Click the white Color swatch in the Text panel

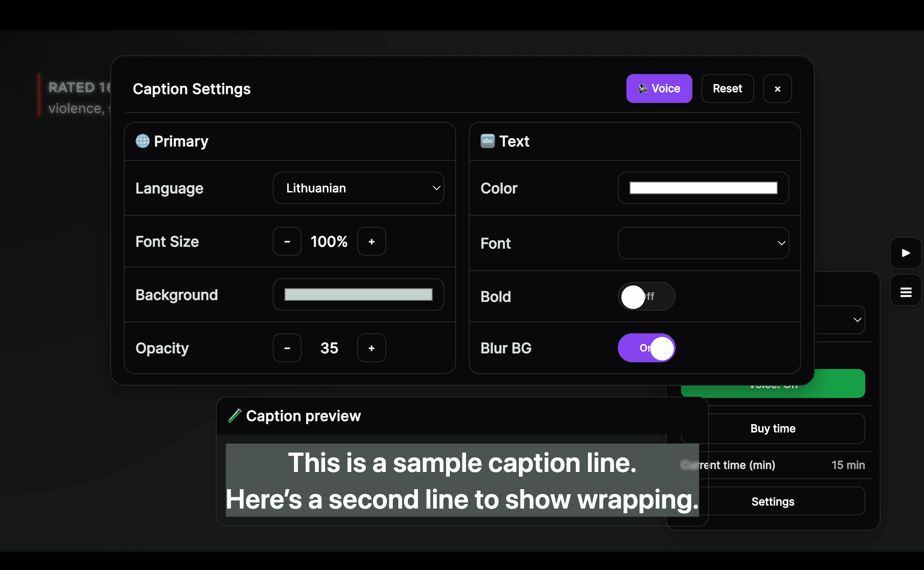(x=703, y=188)
